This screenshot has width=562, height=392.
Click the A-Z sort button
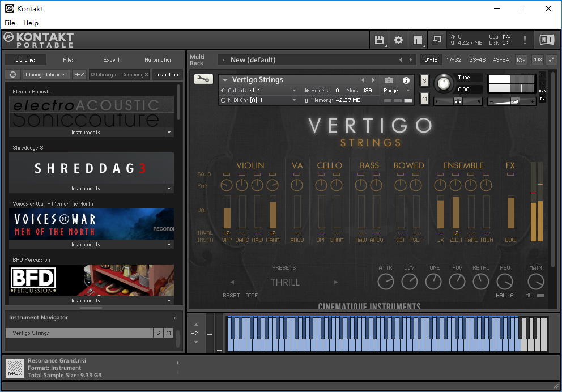79,75
